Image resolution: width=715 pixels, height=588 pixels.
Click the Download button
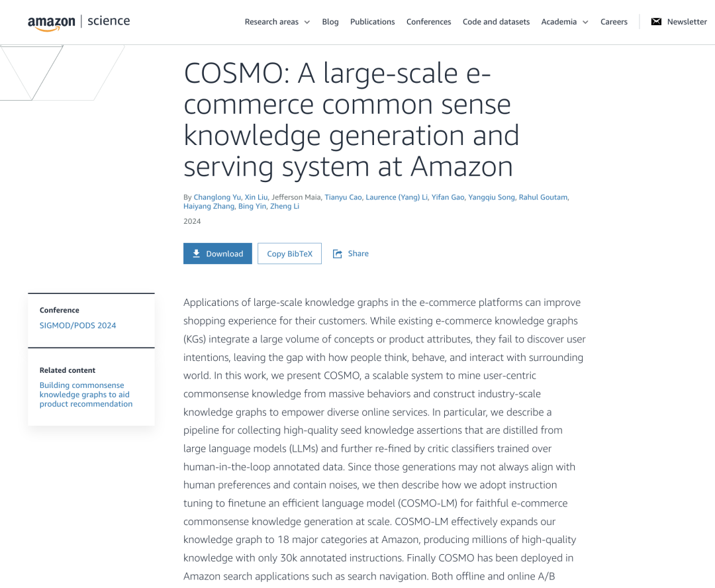click(217, 254)
